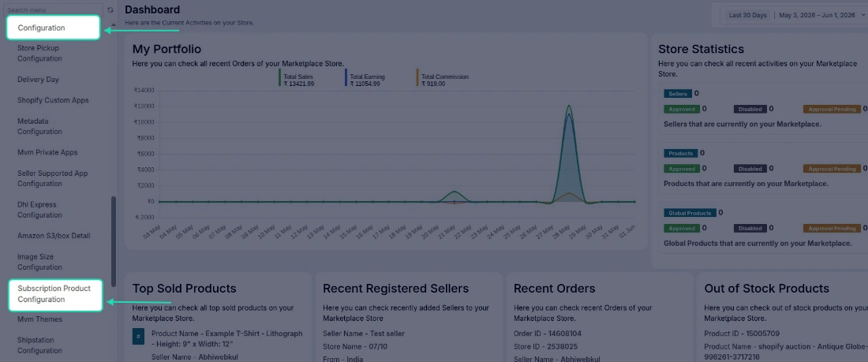Image resolution: width=868 pixels, height=362 pixels.
Task: Open Metadata Configuration
Action: [x=40, y=126]
